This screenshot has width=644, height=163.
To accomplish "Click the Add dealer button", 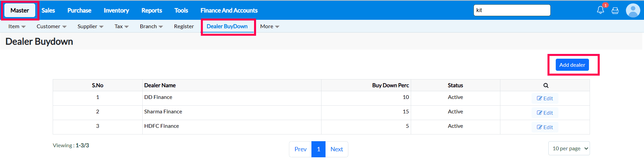I will click(x=572, y=65).
